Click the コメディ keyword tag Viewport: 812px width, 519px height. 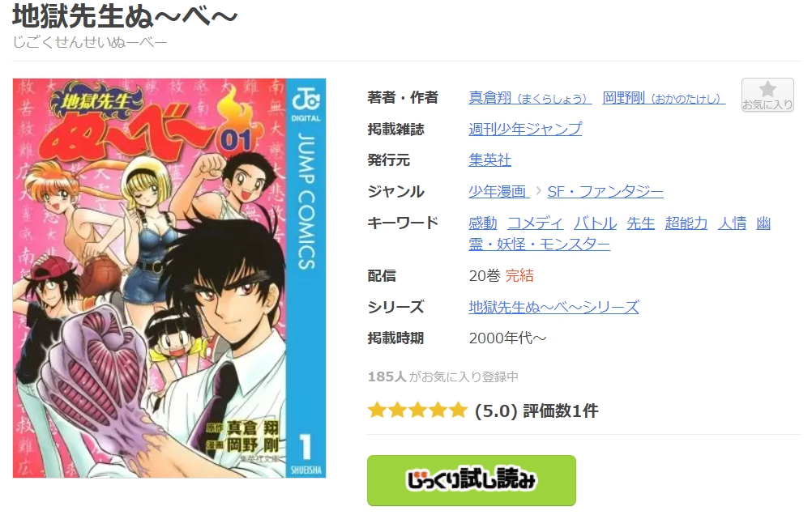point(535,223)
